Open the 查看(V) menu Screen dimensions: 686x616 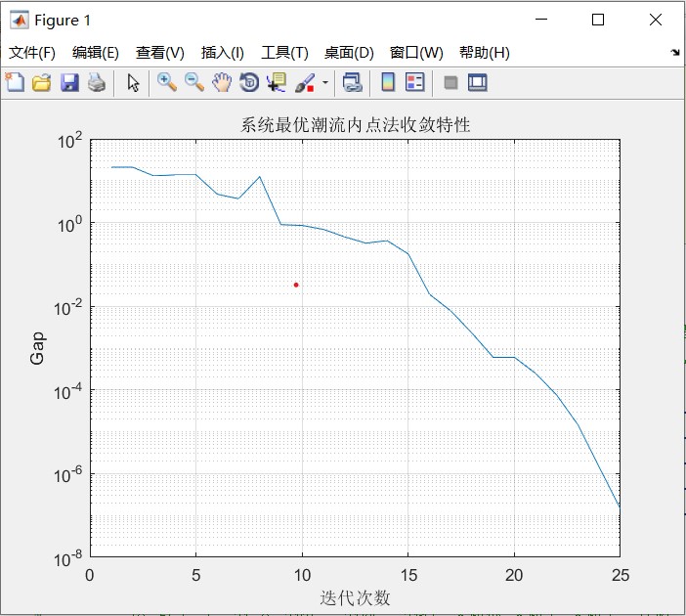pos(159,53)
